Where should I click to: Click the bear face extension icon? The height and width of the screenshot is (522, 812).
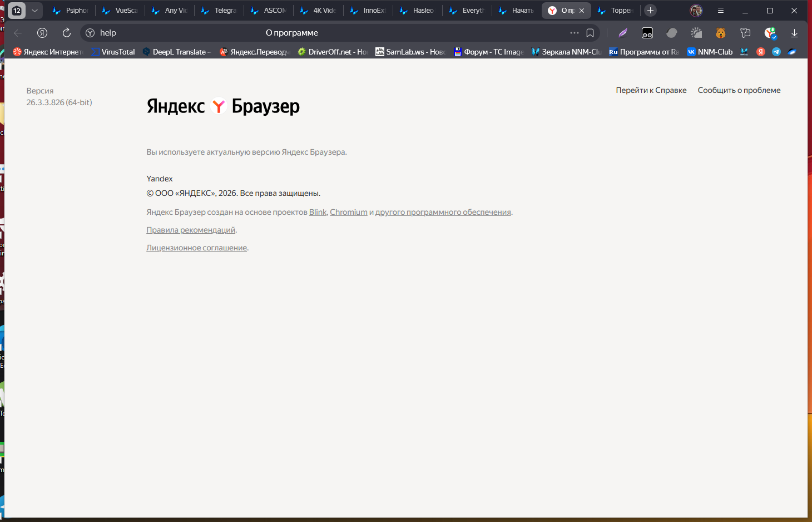click(x=721, y=33)
